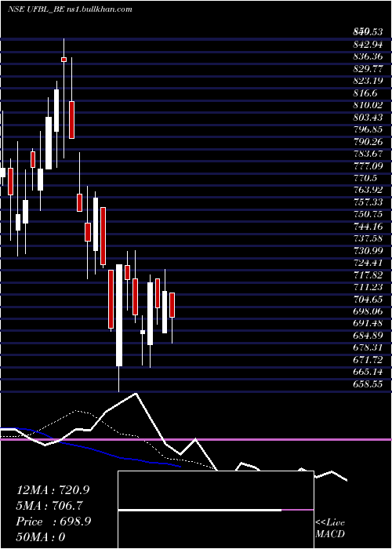Select the 730.99 price axis label

click(x=368, y=251)
